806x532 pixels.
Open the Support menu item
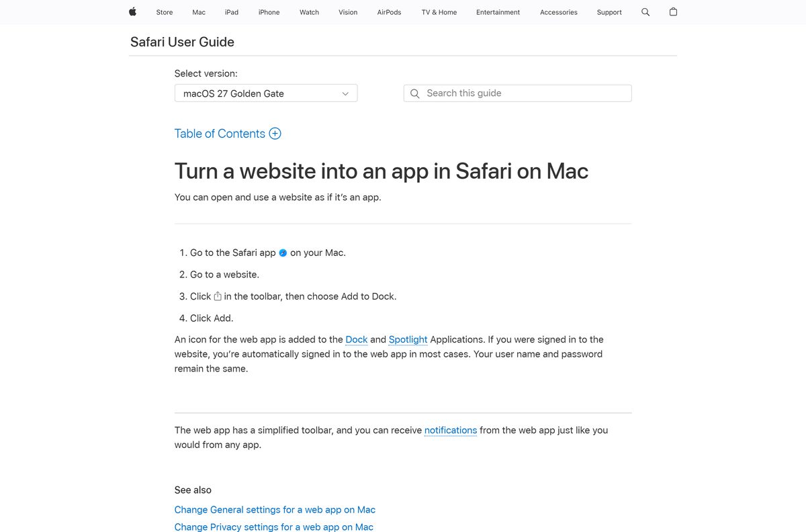609,12
